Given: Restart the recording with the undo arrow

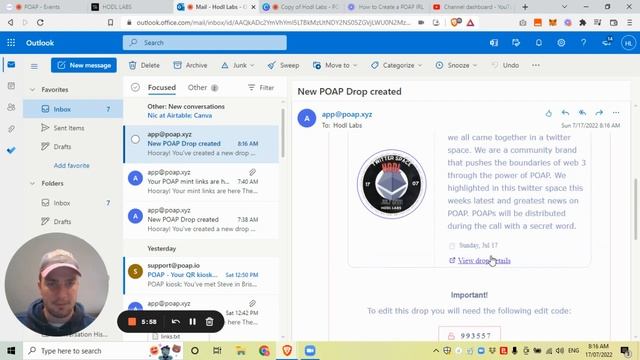Looking at the screenshot, I should [x=176, y=322].
